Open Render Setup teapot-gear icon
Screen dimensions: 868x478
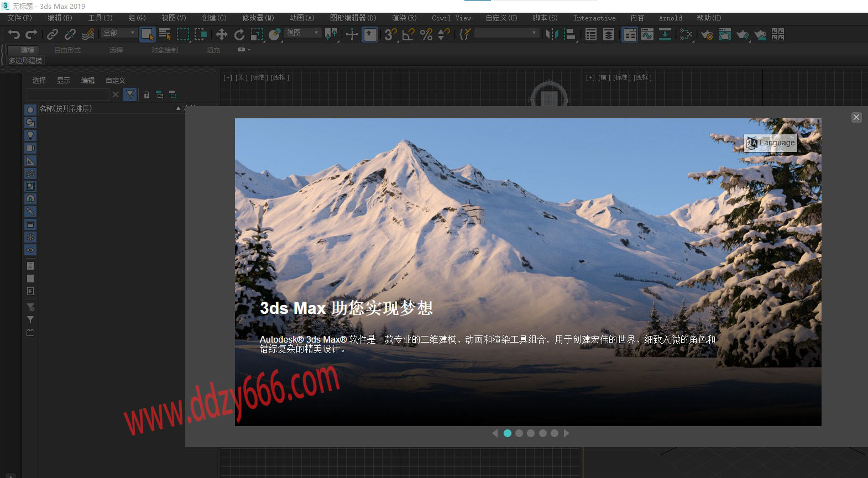click(707, 35)
